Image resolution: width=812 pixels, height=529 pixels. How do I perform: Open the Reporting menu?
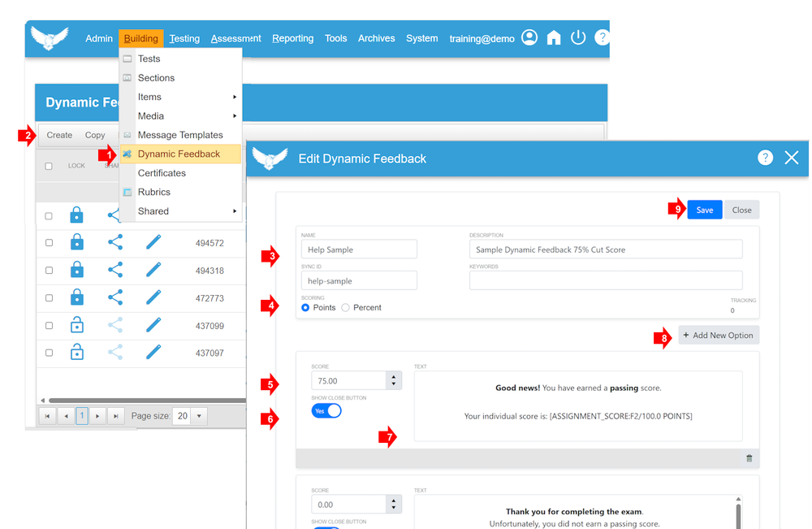(292, 37)
